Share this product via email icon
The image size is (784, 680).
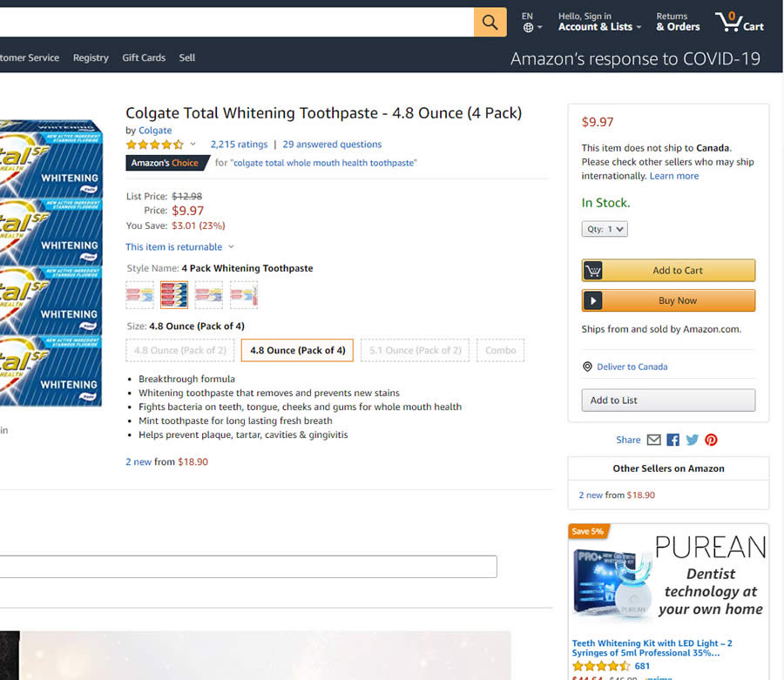pyautogui.click(x=653, y=440)
